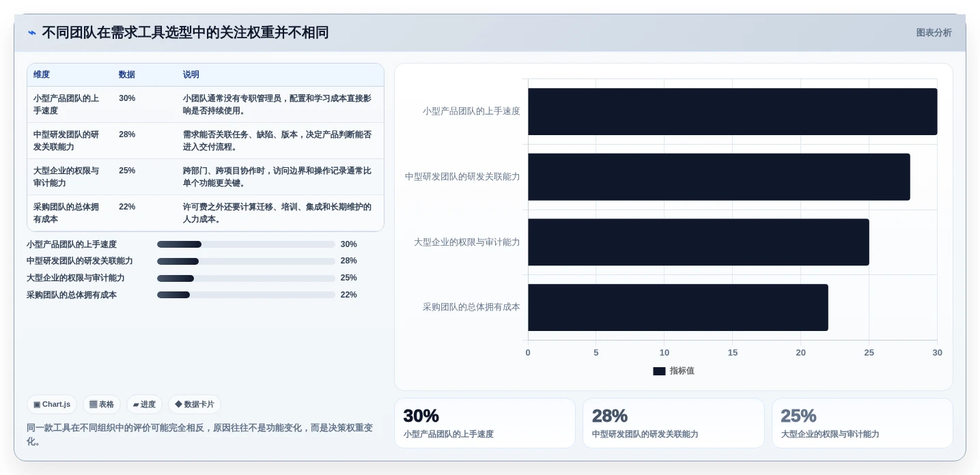Click progress bar for 采购团队的总体拥有成本
Screen dimensions: 980x475
(246, 295)
